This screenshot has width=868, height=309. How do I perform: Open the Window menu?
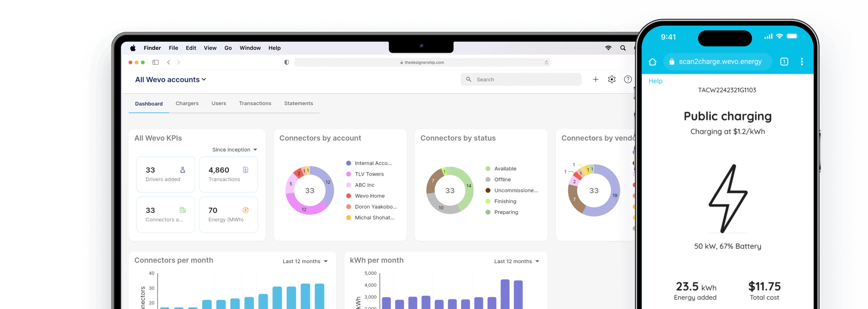(x=250, y=48)
